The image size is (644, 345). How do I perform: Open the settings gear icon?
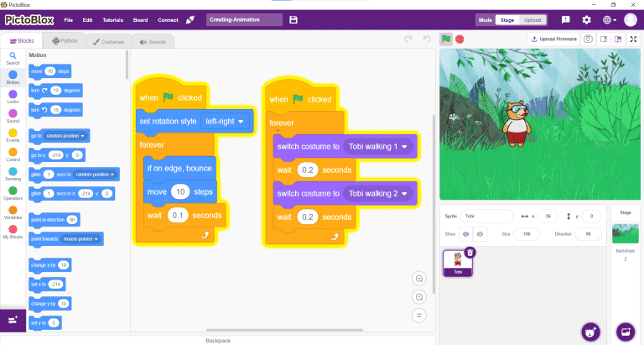pyautogui.click(x=586, y=20)
